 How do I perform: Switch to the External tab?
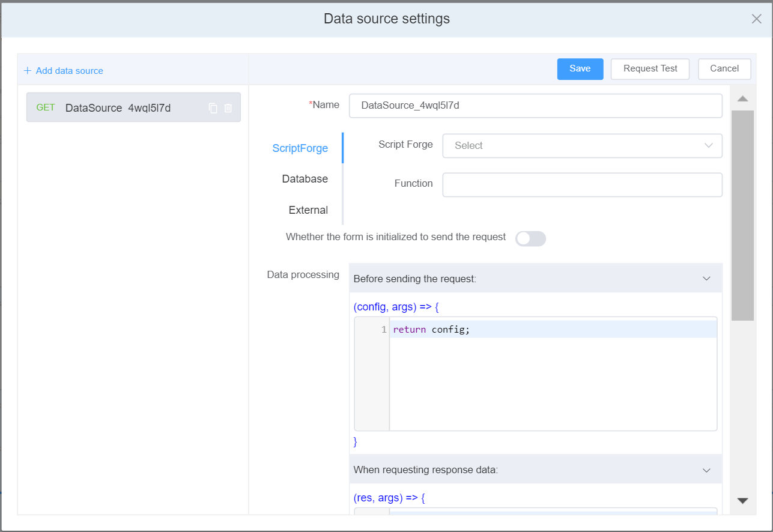click(x=308, y=210)
